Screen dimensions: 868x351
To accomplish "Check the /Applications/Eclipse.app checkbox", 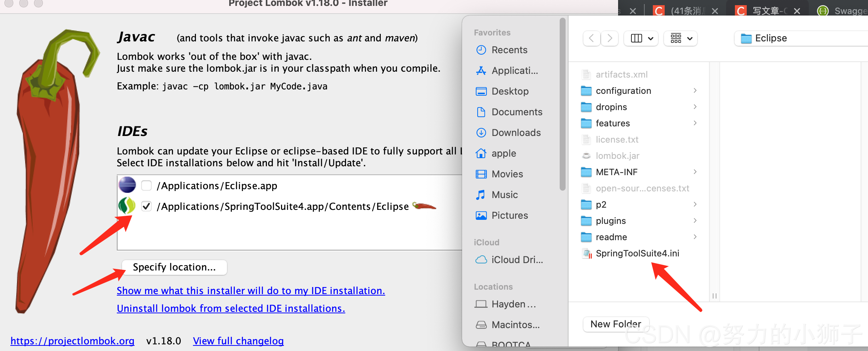I will [x=146, y=185].
